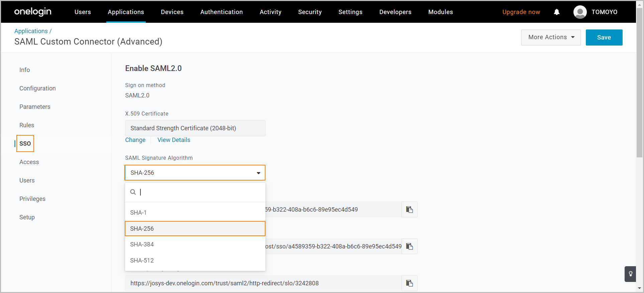
Task: Click the lightbulb help icon
Action: tap(630, 274)
